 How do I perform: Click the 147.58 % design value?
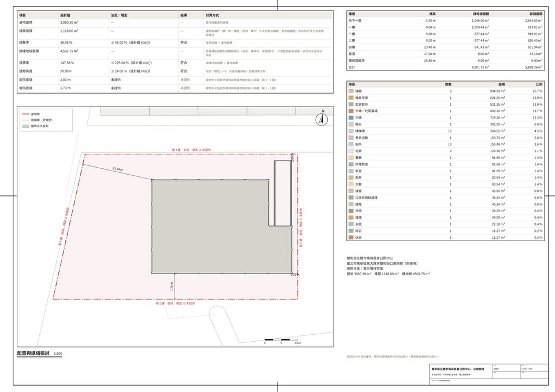(x=67, y=62)
